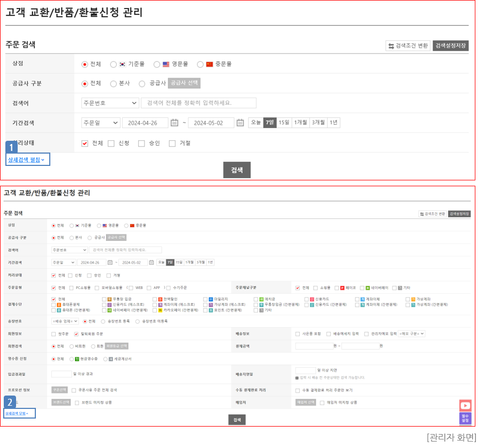Expand detailed search via 상세검색 펼침
This screenshot has width=485, height=448.
tap(27, 160)
